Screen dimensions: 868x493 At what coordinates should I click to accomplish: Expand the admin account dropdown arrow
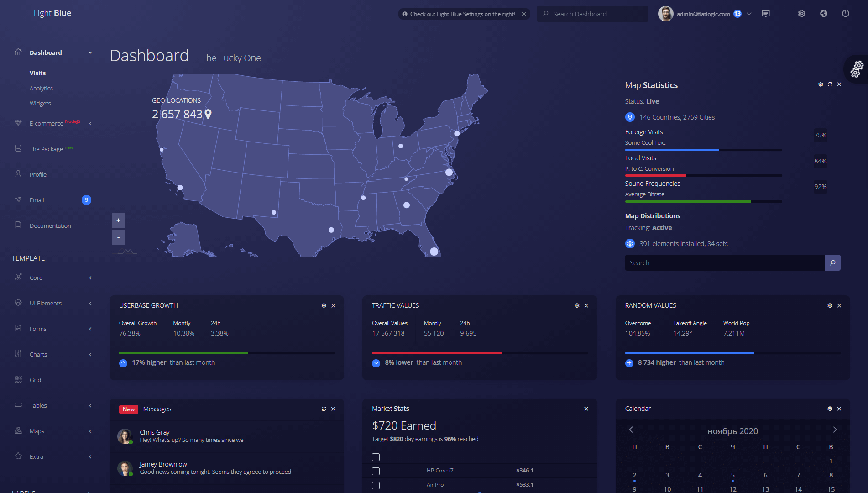749,14
